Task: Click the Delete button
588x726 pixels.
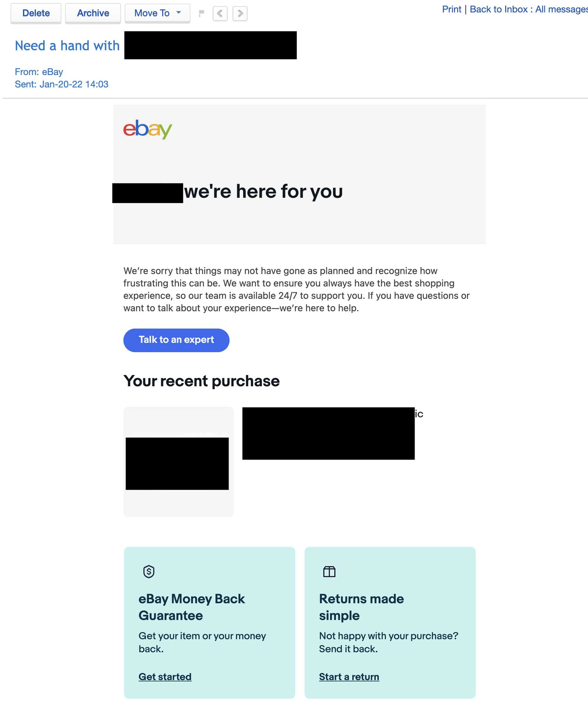Action: point(36,13)
